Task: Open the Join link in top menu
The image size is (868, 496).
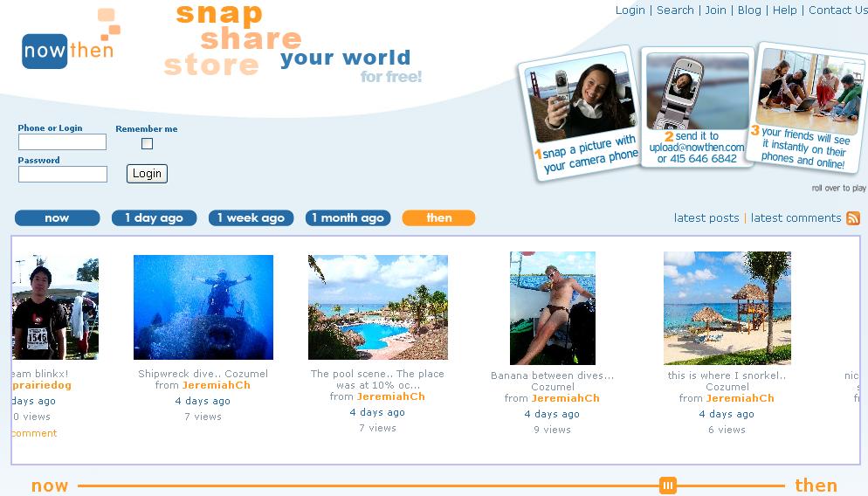Action: click(715, 10)
